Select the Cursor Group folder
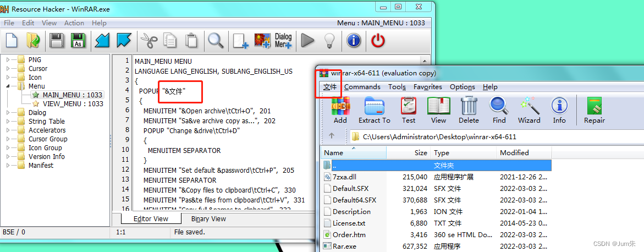The height and width of the screenshot is (252, 644). (x=48, y=139)
